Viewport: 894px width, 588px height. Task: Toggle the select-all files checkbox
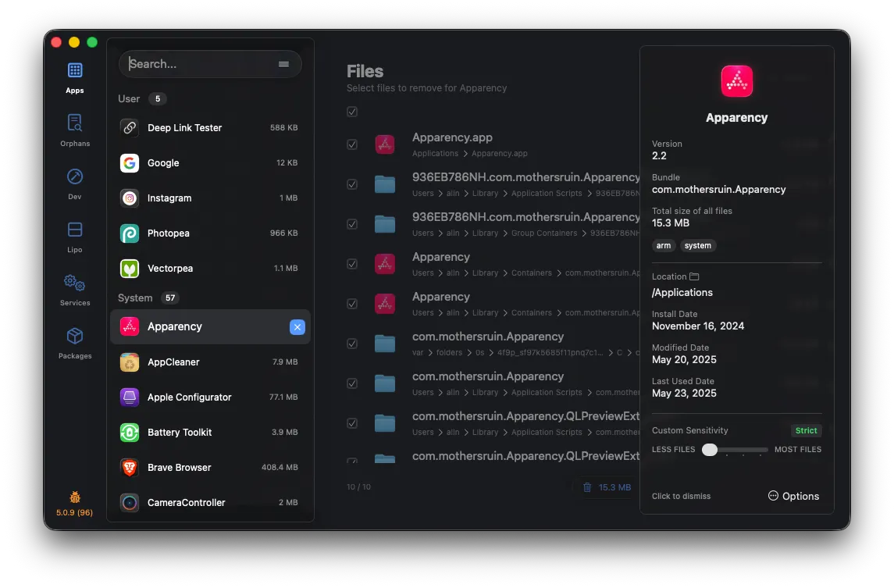coord(352,112)
